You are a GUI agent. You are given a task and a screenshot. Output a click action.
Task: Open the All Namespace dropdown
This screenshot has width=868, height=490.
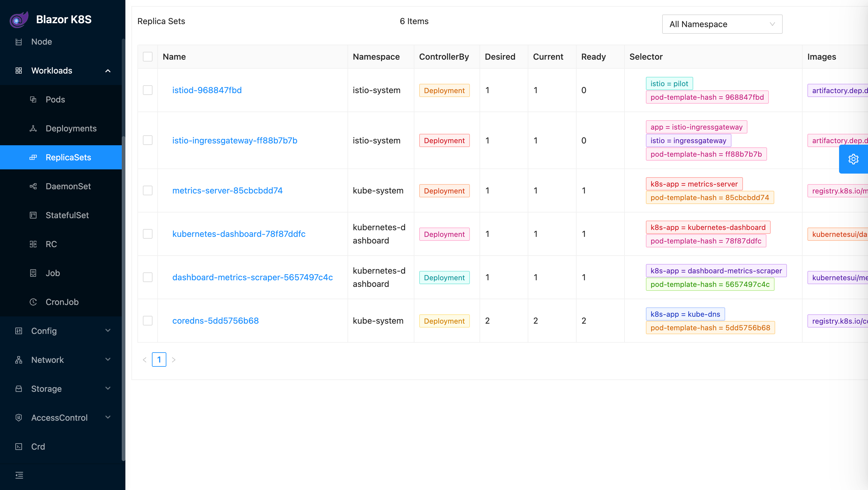[722, 24]
